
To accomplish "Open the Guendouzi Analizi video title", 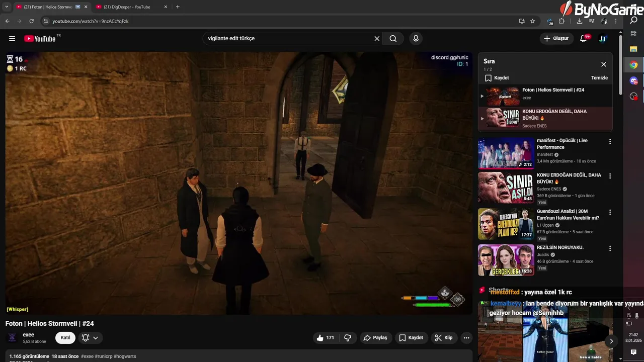I will pyautogui.click(x=568, y=215).
